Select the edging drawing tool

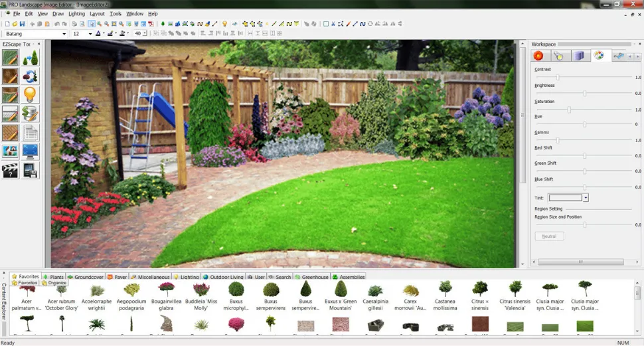tap(10, 95)
